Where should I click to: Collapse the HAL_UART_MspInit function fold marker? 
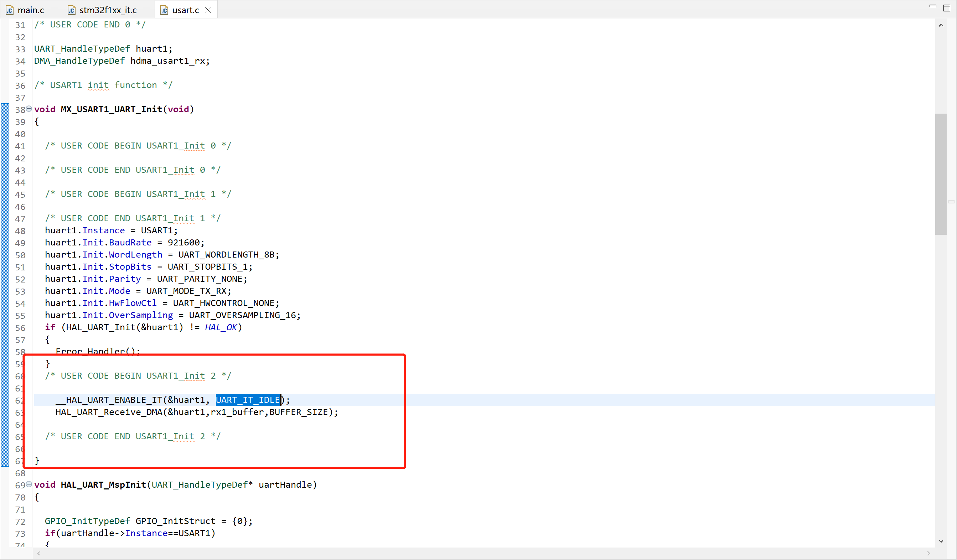[29, 484]
